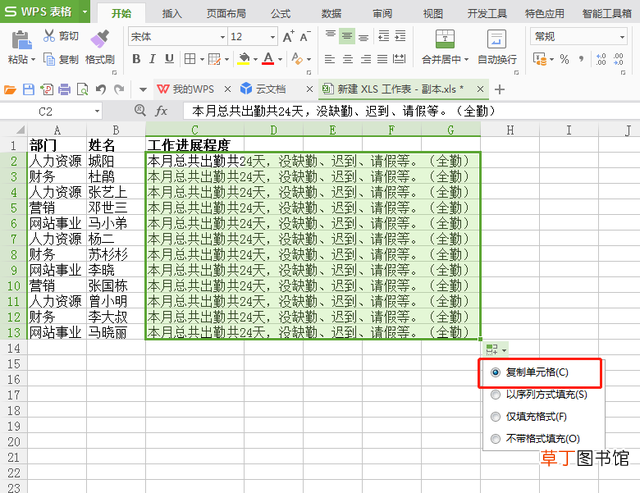Align text to top of cell

[330, 36]
